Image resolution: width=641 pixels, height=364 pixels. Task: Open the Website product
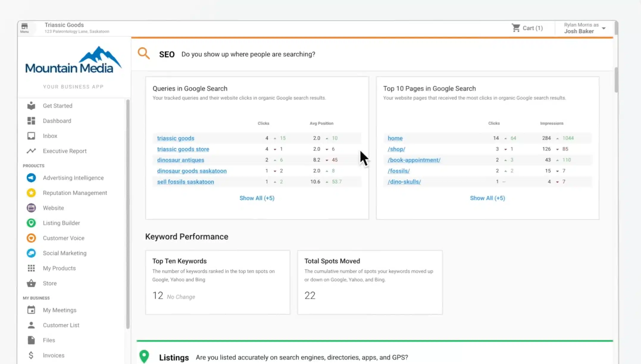point(53,208)
